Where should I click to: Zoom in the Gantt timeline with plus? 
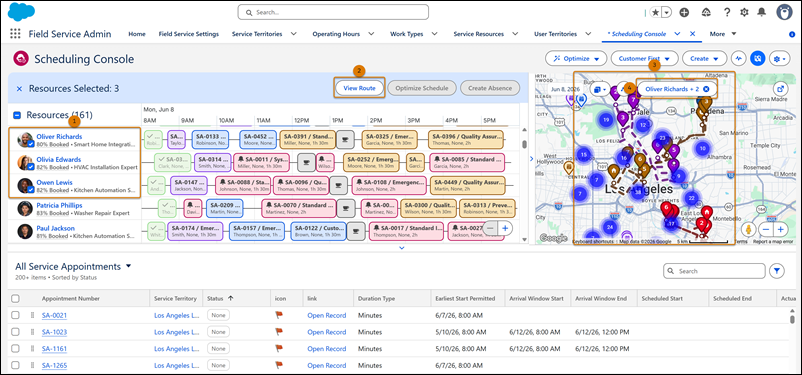point(505,228)
